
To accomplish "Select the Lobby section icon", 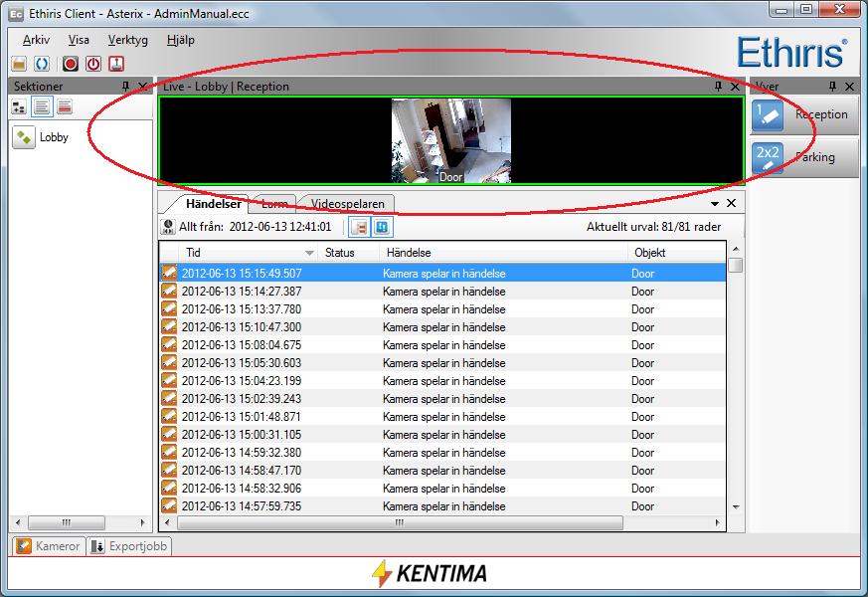I will tap(24, 137).
